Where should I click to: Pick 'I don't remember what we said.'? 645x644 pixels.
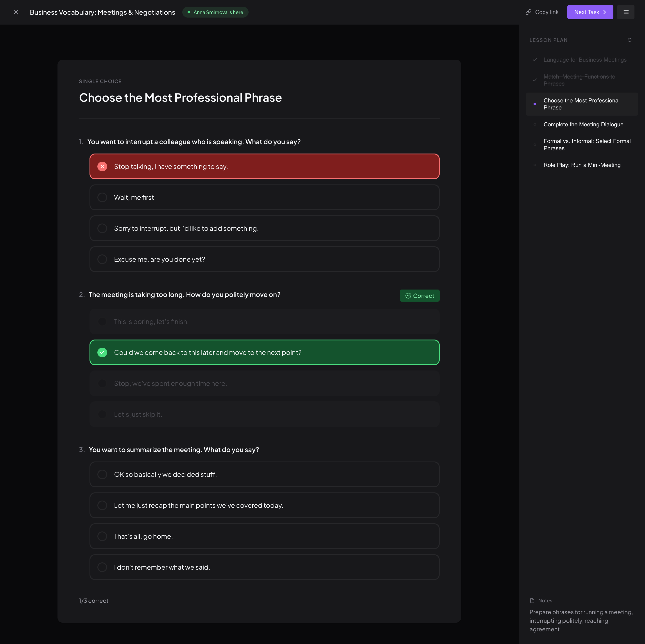pos(264,567)
